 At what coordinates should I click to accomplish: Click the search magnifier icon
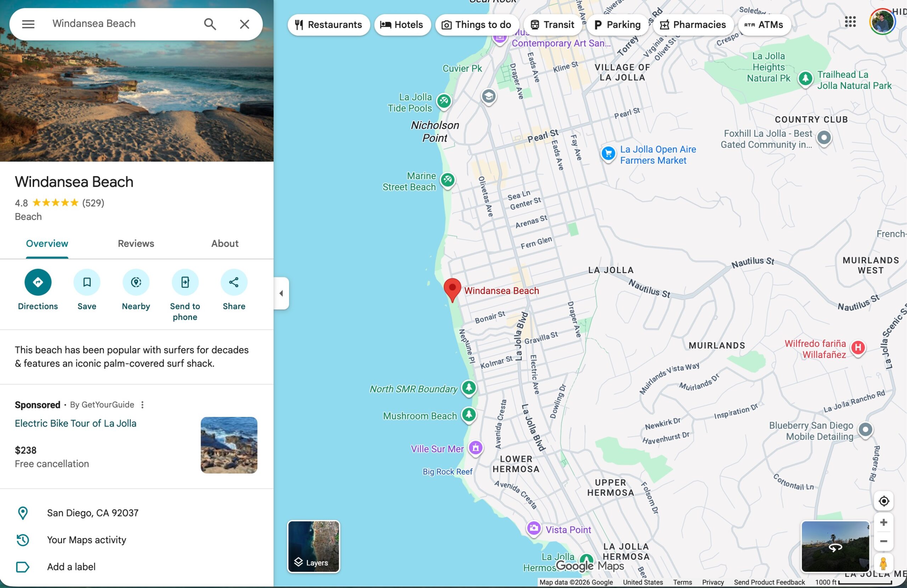[210, 24]
